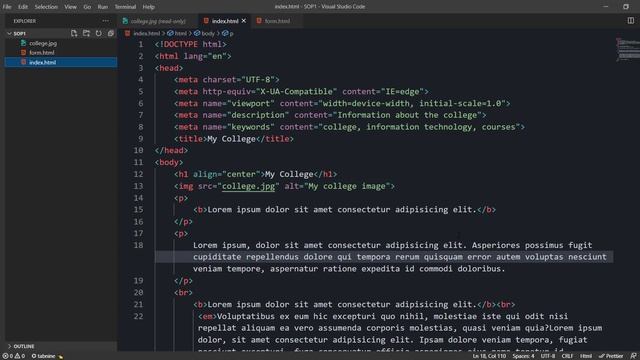The height and width of the screenshot is (360, 640).
Task: Open the View menu
Action: tap(70, 7)
